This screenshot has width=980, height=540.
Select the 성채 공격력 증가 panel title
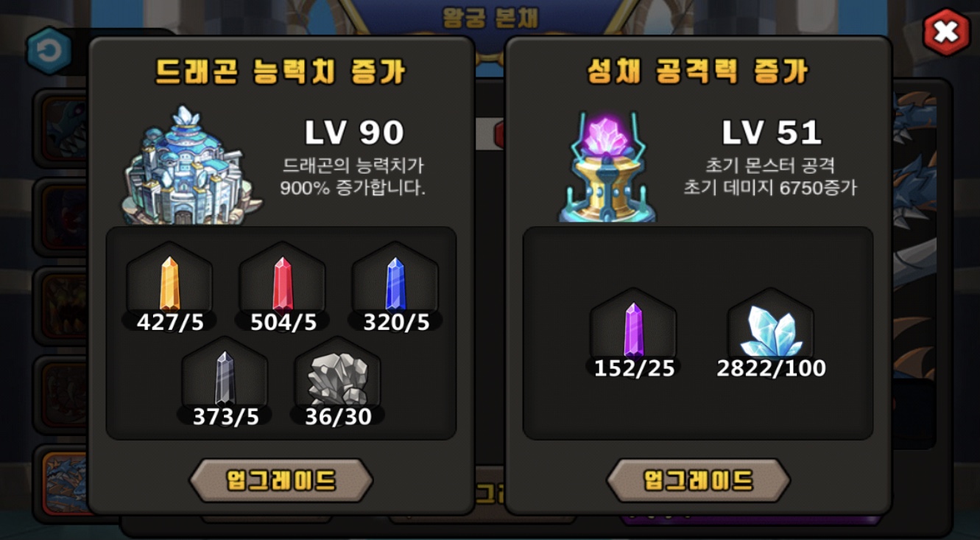point(698,71)
